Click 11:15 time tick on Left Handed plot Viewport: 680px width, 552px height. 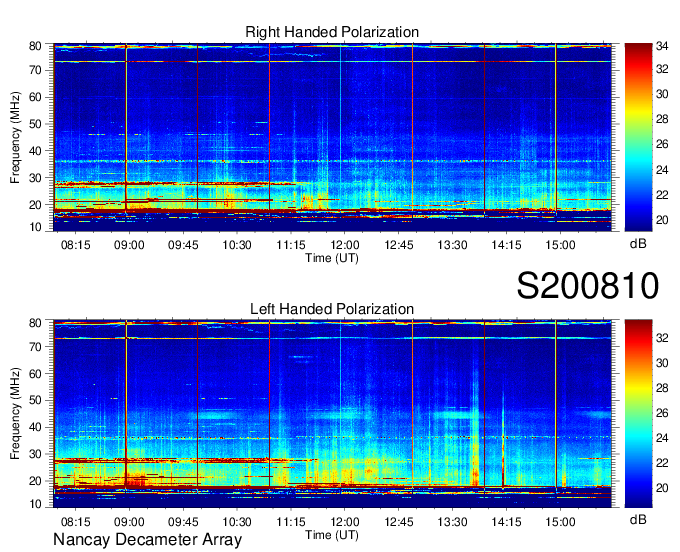coord(291,522)
